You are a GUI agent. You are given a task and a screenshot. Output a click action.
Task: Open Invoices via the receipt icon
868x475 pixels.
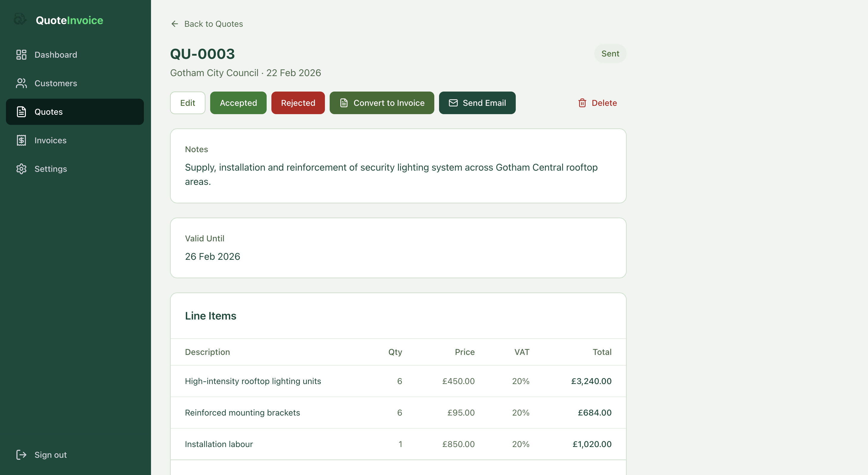pos(21,140)
